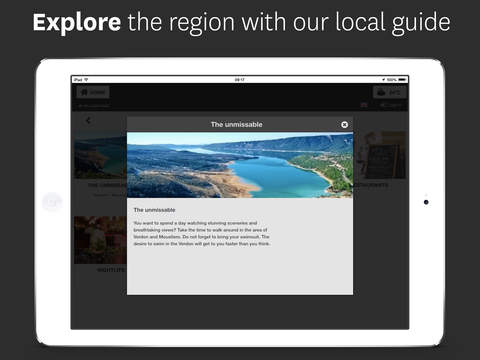Open the language selector next to flag
The image size is (480, 360).
(x=392, y=105)
